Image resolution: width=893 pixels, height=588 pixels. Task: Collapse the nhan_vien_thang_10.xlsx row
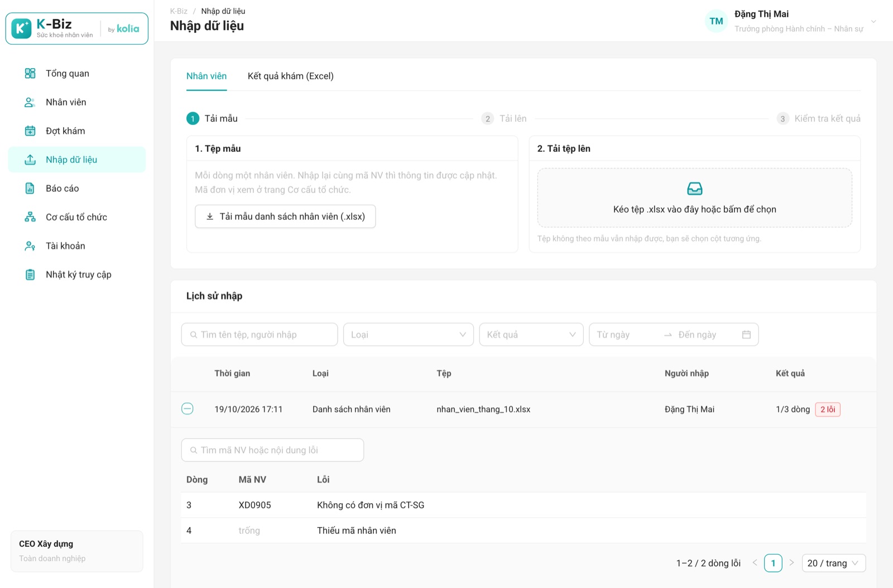tap(188, 409)
